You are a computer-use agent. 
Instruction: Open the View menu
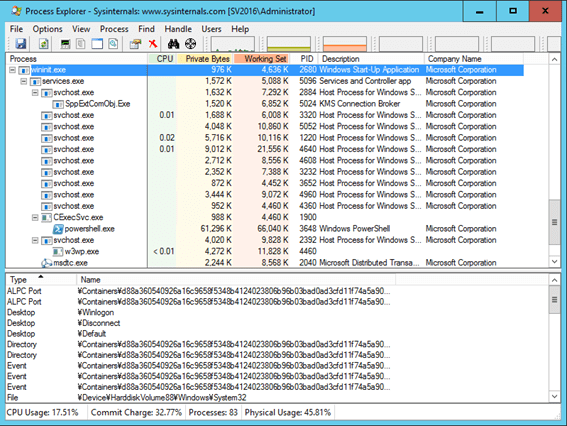[x=81, y=29]
